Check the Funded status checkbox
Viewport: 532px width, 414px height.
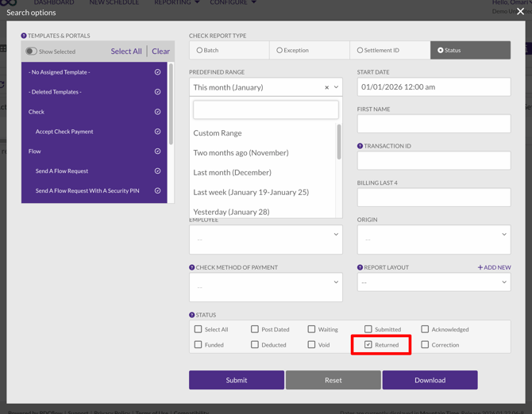[x=198, y=344]
